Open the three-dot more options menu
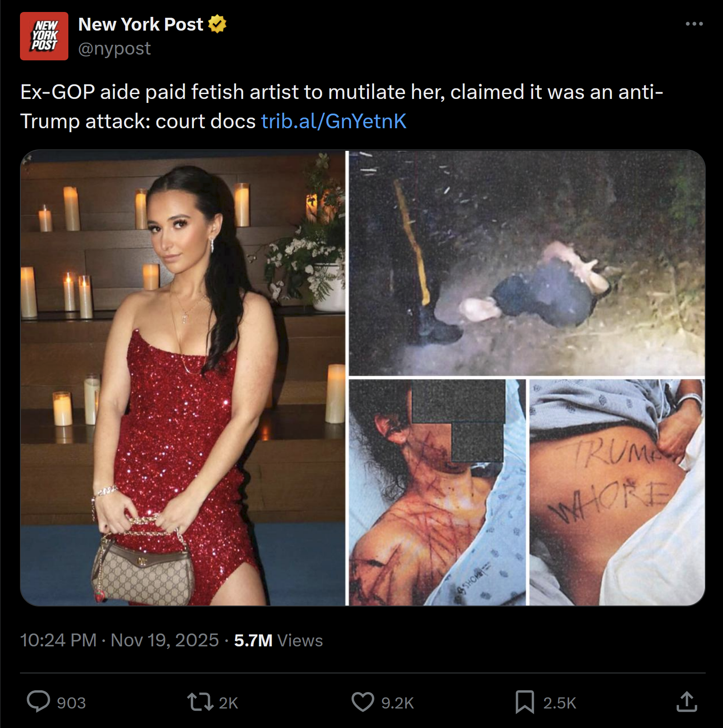Viewport: 723px width, 728px height. 694,24
